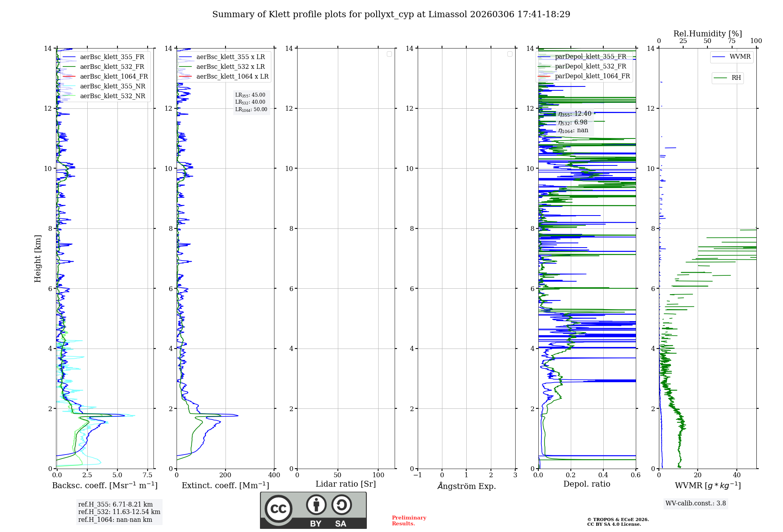Click the ShareAlike SA circular arrow icon

click(341, 505)
